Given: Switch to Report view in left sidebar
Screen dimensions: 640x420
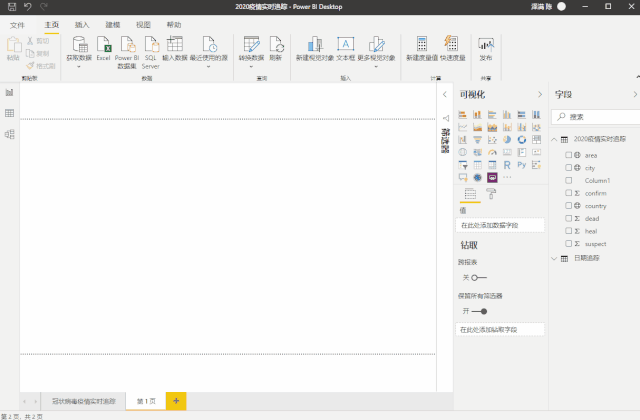Looking at the screenshot, I should pyautogui.click(x=9, y=92).
